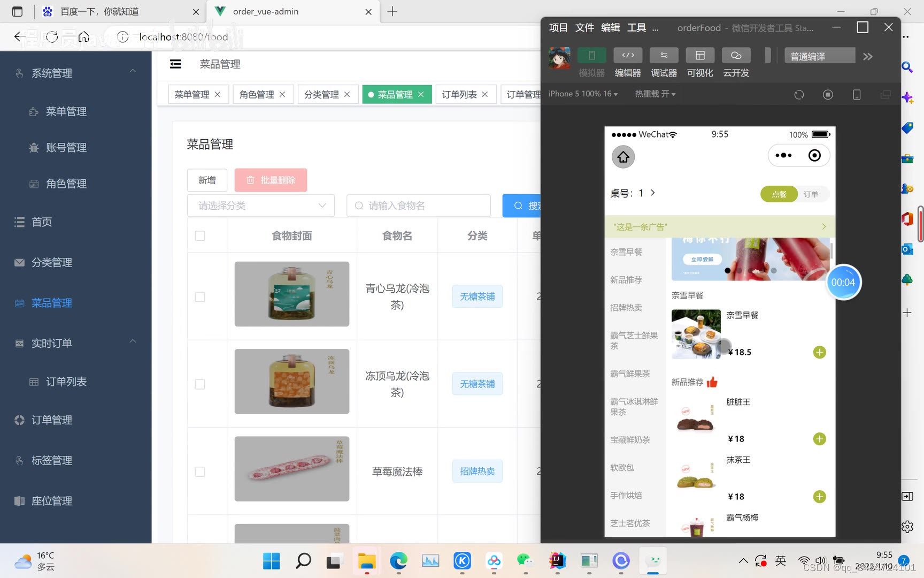924x578 pixels.
Task: Focus the 请输入食物名 search field
Action: click(419, 206)
